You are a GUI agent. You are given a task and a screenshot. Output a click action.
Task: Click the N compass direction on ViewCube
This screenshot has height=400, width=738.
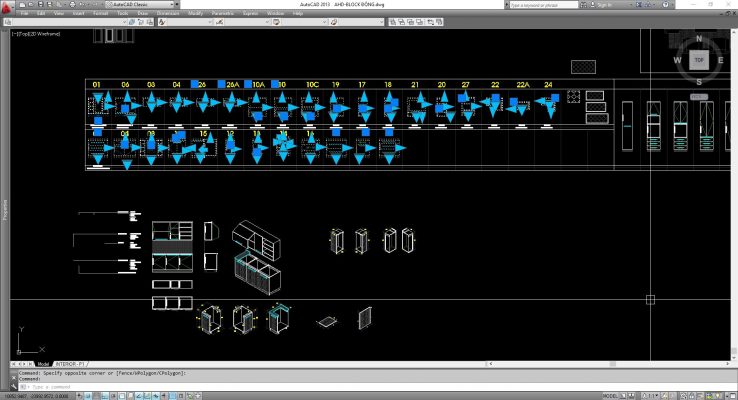pos(700,40)
